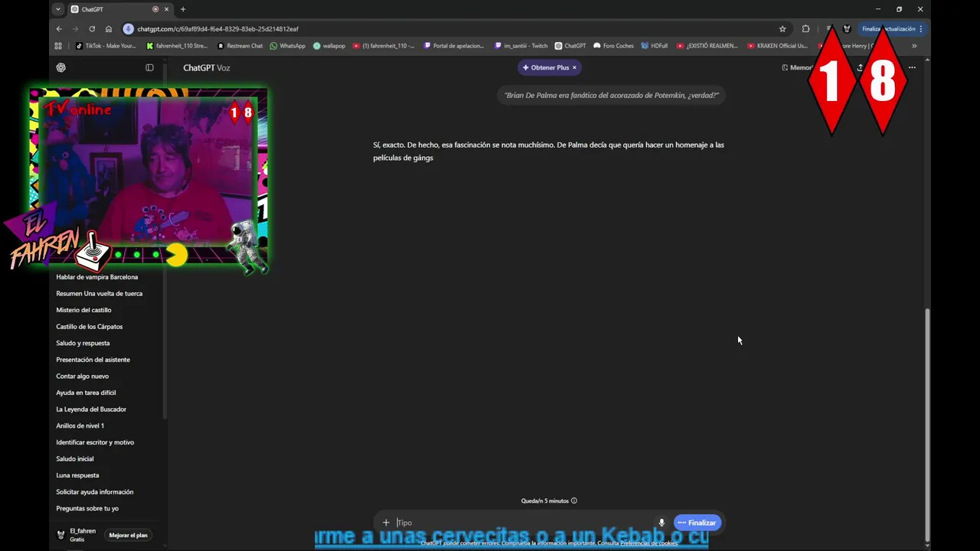
Task: Open chat Misterio del castillo
Action: (x=83, y=310)
